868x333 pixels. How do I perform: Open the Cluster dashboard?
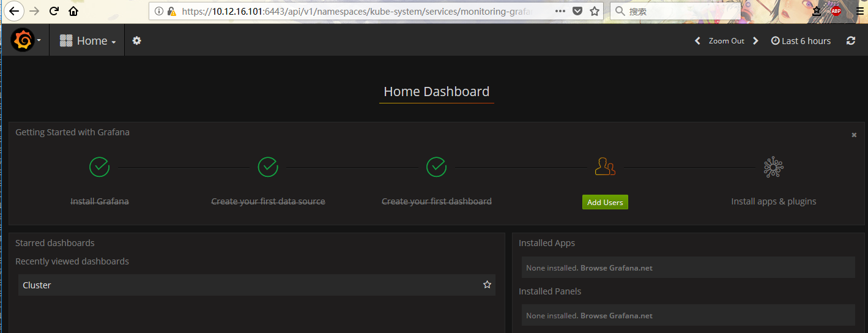pos(256,285)
